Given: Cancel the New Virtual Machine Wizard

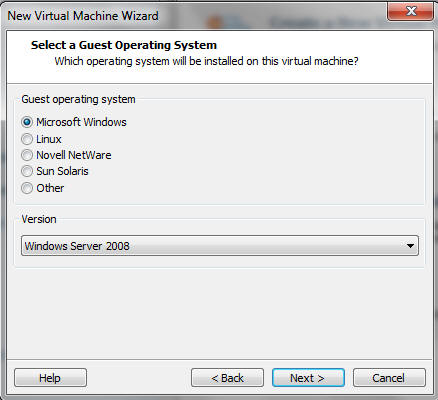Looking at the screenshot, I should point(389,378).
